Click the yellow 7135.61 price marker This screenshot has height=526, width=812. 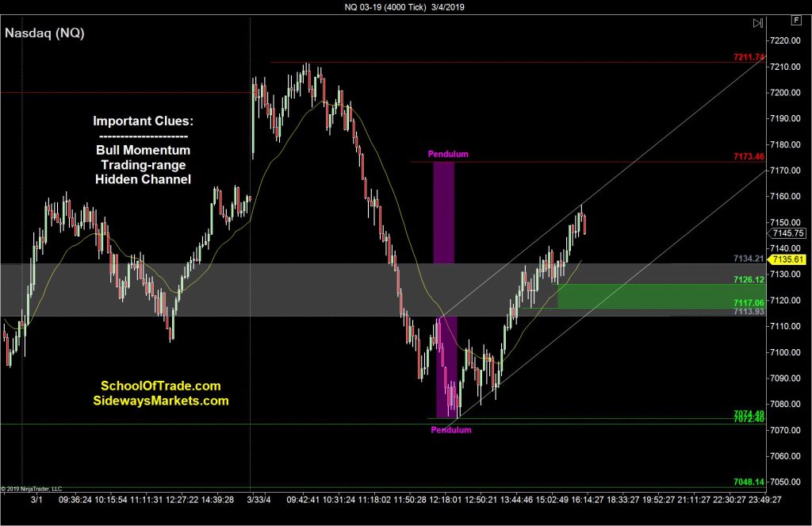788,259
